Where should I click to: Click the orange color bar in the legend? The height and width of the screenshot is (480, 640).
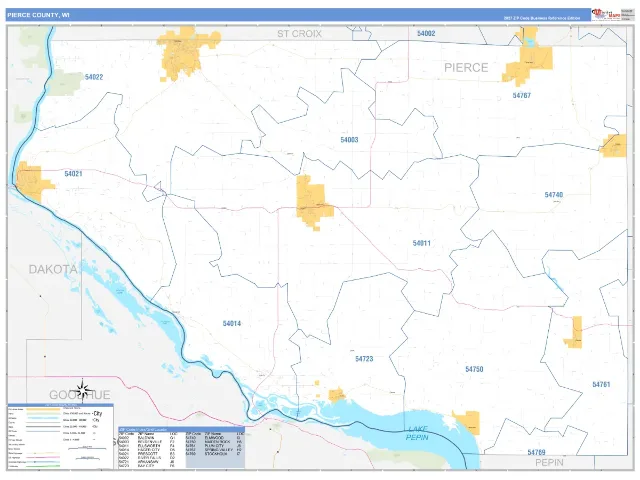tap(43, 409)
